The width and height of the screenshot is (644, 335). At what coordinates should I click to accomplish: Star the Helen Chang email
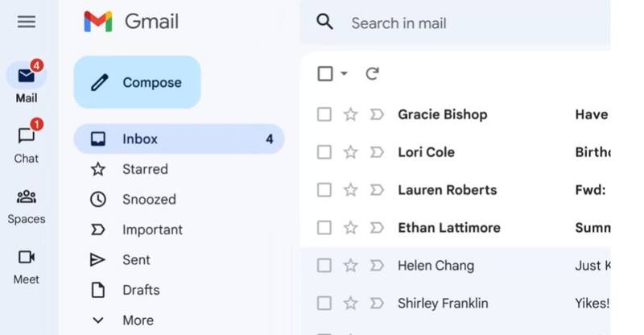350,266
